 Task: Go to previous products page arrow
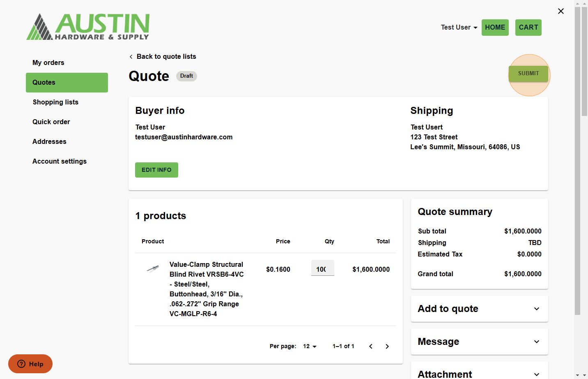[371, 346]
